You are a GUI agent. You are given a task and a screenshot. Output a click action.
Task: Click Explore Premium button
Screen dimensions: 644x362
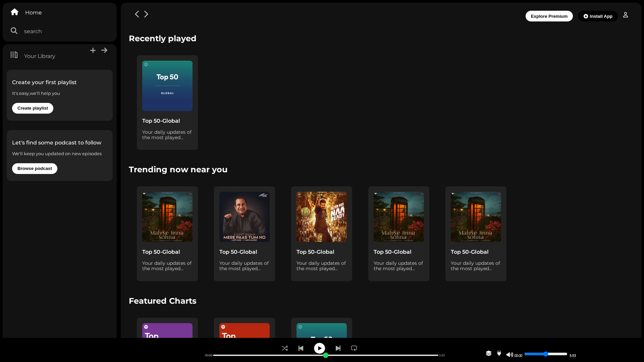[x=549, y=16]
